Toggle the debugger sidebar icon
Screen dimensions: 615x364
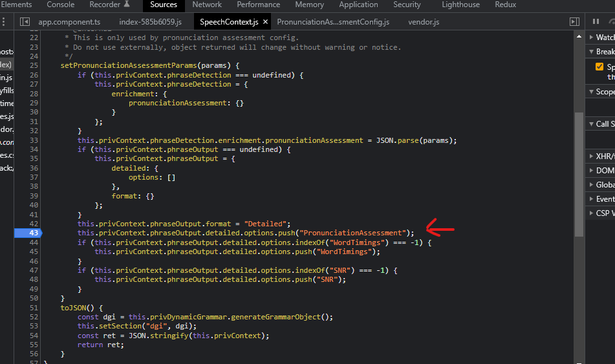575,21
